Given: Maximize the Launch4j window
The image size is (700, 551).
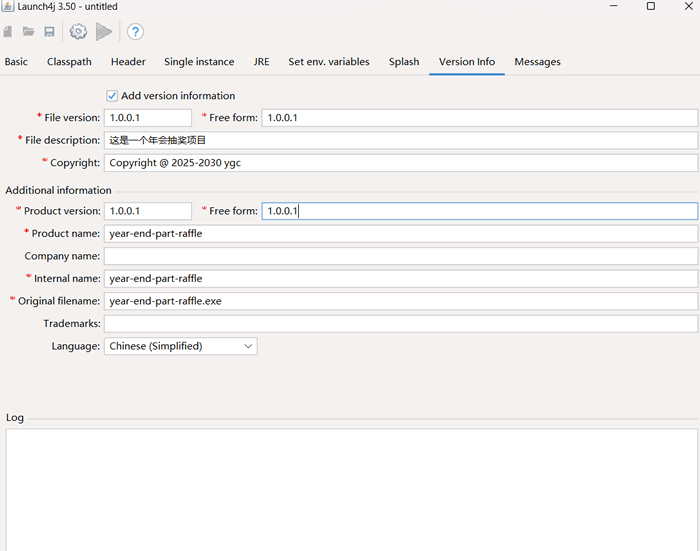Looking at the screenshot, I should [x=650, y=6].
